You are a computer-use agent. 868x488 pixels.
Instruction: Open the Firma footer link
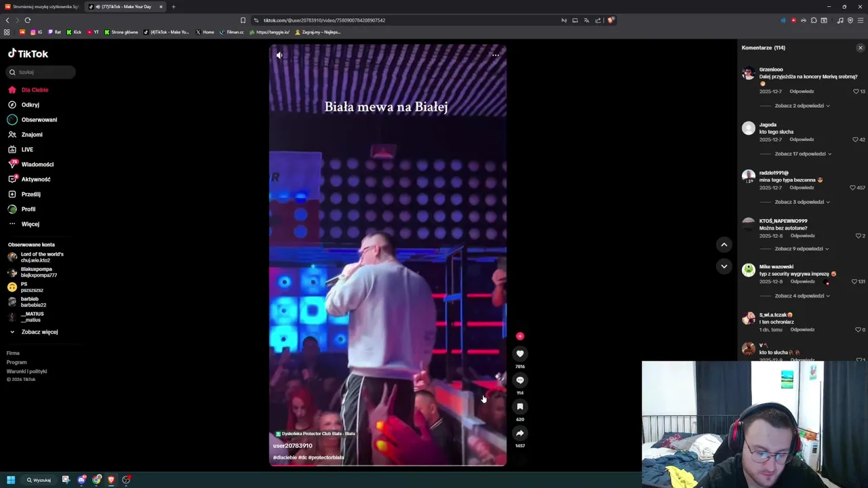(13, 353)
